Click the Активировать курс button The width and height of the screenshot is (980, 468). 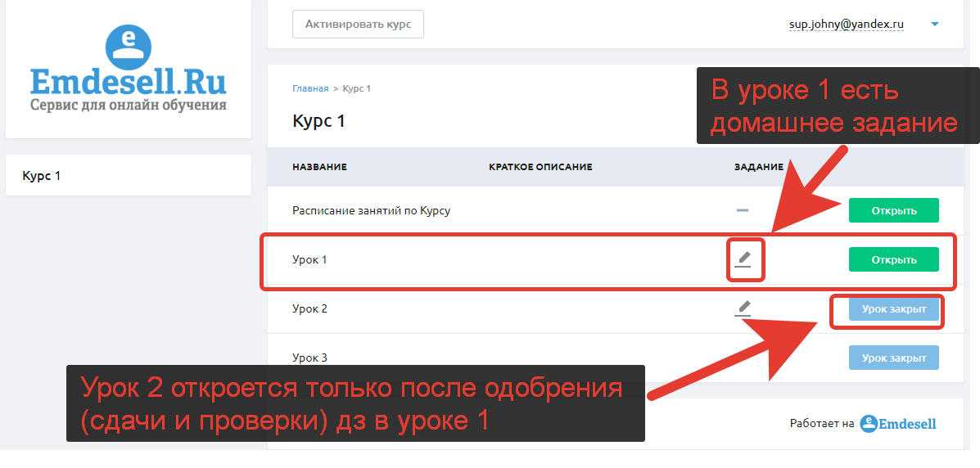[x=358, y=25]
